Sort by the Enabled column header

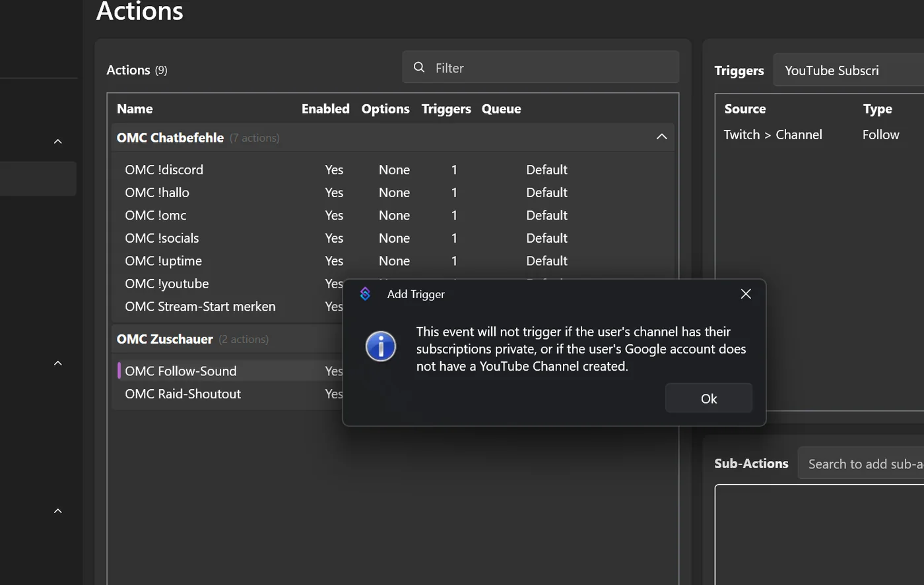(x=325, y=109)
